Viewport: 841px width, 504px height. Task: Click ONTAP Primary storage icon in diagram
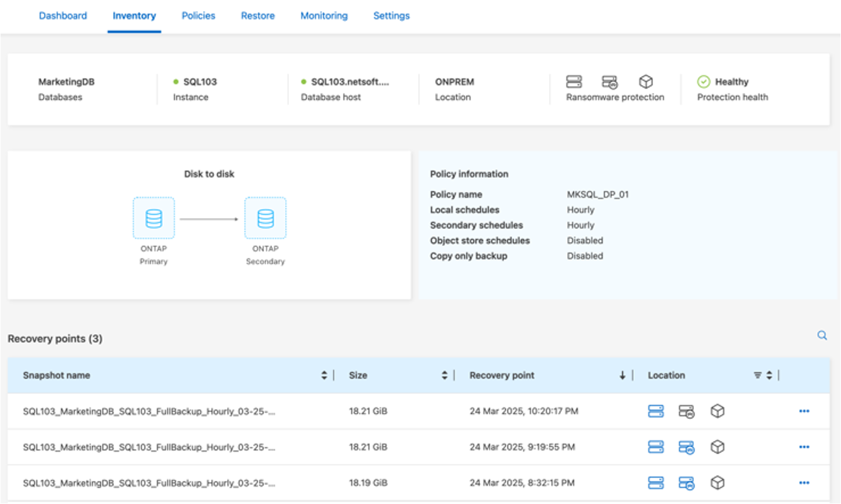(153, 218)
